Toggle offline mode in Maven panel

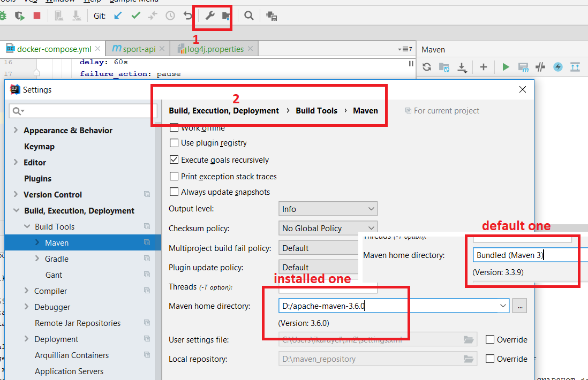pos(540,67)
